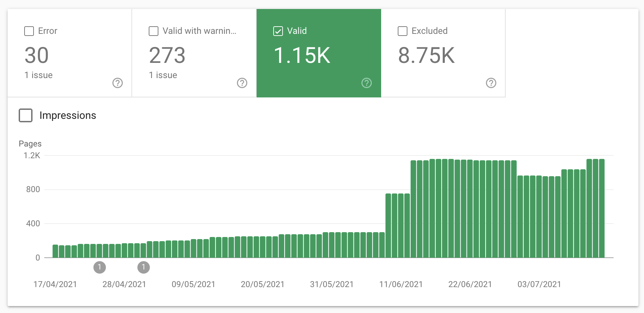Select the Excluded 8.75K status card

[443, 53]
